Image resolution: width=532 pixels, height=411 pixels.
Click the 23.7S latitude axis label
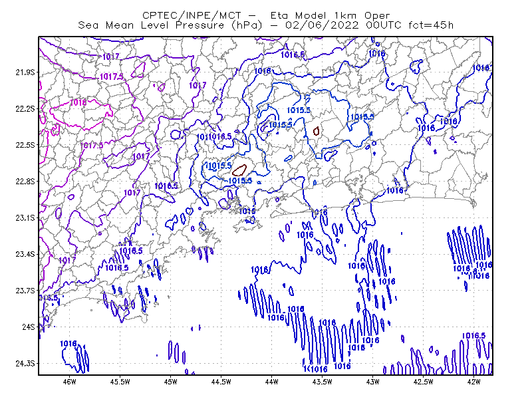coord(25,291)
